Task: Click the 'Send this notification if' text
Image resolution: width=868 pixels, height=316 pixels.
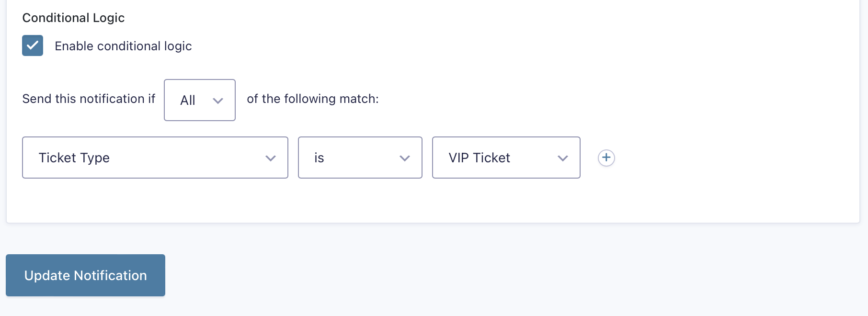Action: (89, 99)
